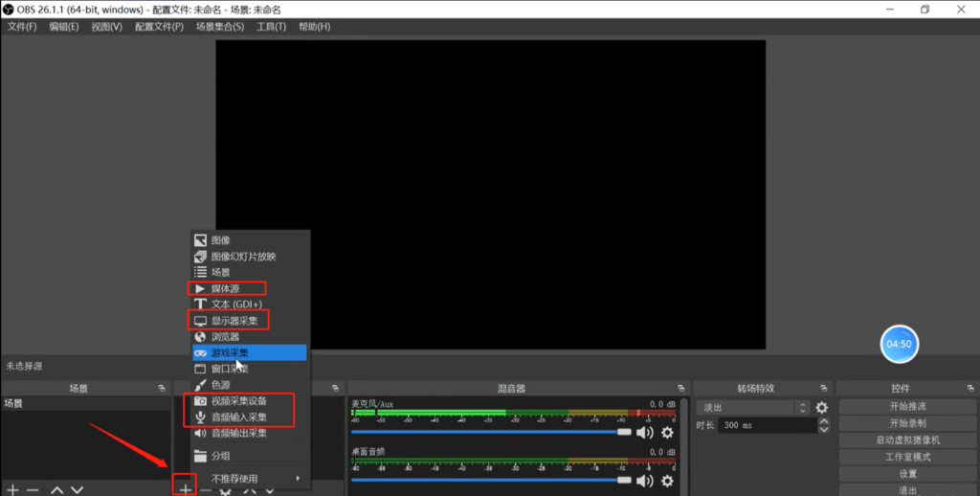Screen dimensions: 980x496
Task: Adjust the 麦克风/Aux volume slider
Action: [x=491, y=432]
